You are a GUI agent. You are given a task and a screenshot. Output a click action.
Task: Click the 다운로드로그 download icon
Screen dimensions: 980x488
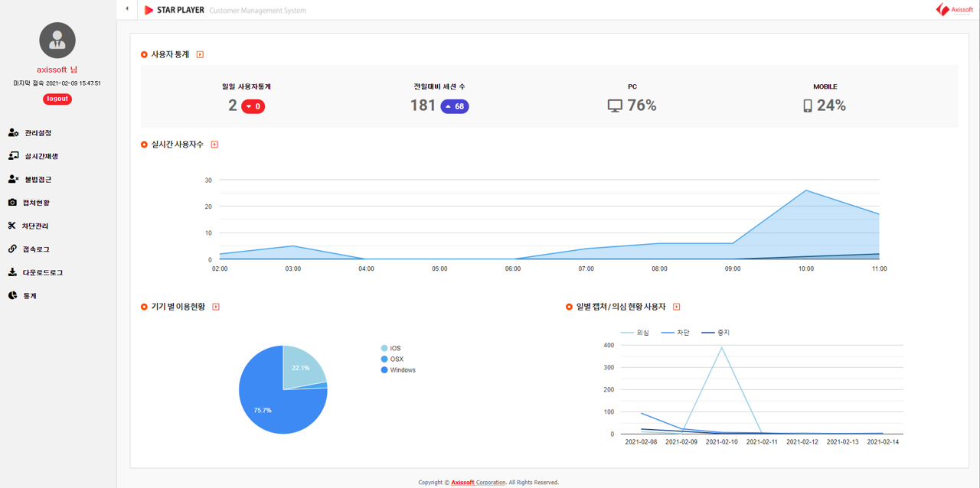click(12, 272)
